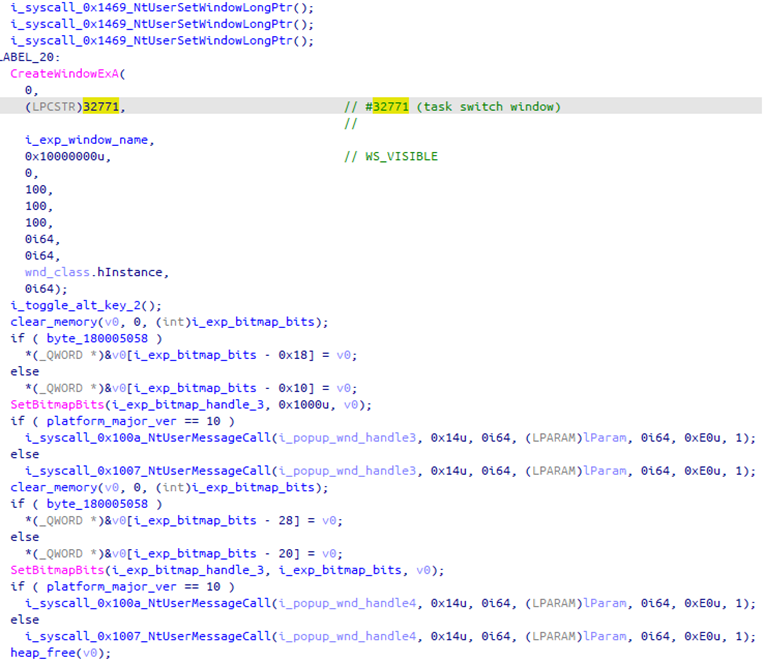Select the ABEL_20: label line
Image resolution: width=763 pixels, height=664 pixels.
30,57
